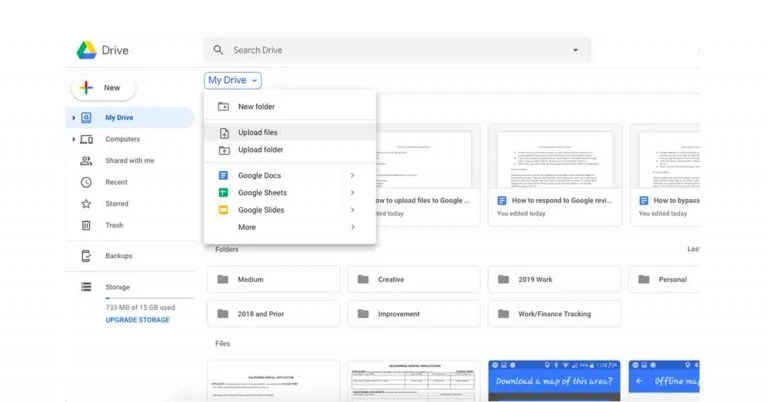
Task: Click the Storage icon in sidebar
Action: tap(86, 287)
